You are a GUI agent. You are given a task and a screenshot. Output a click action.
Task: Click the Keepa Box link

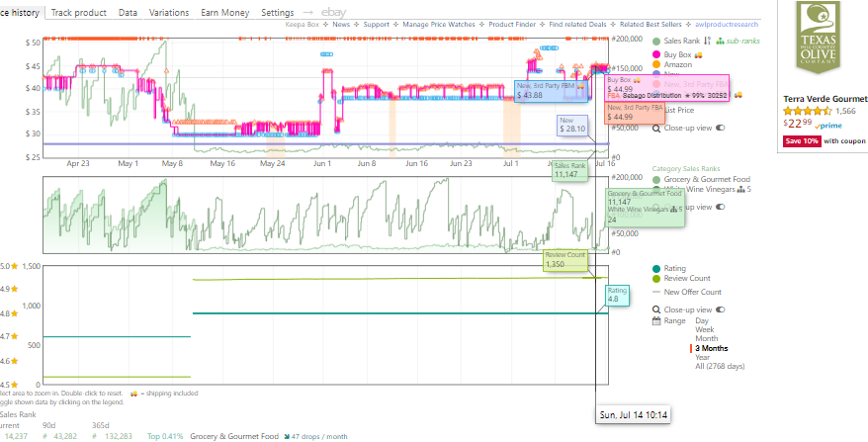point(303,25)
